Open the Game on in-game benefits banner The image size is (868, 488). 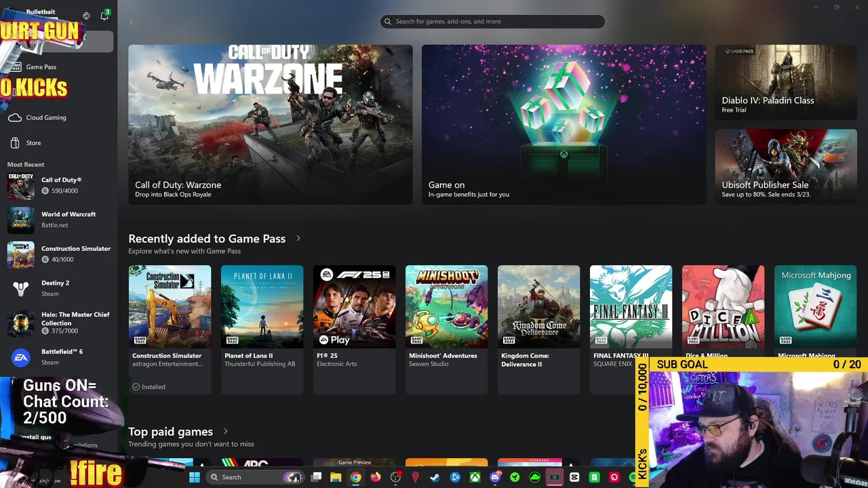564,125
